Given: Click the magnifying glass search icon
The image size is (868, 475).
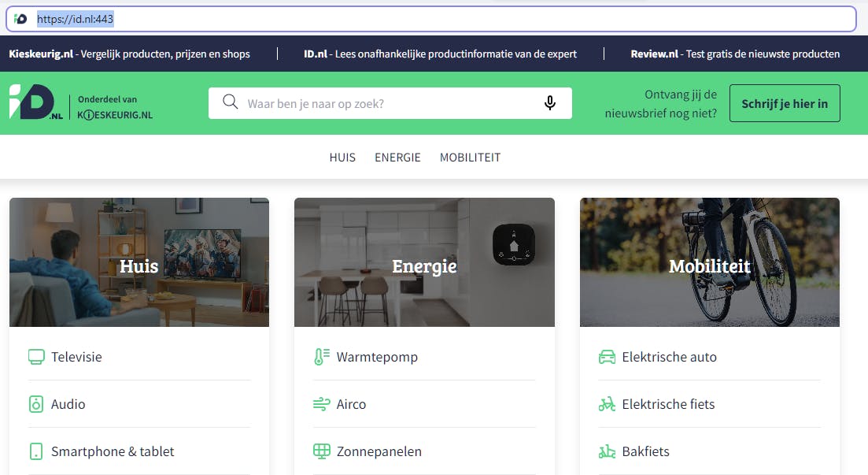Looking at the screenshot, I should [x=230, y=102].
